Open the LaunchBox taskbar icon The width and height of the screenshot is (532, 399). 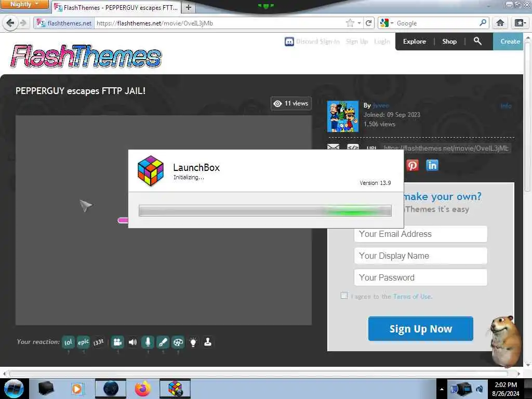point(175,389)
